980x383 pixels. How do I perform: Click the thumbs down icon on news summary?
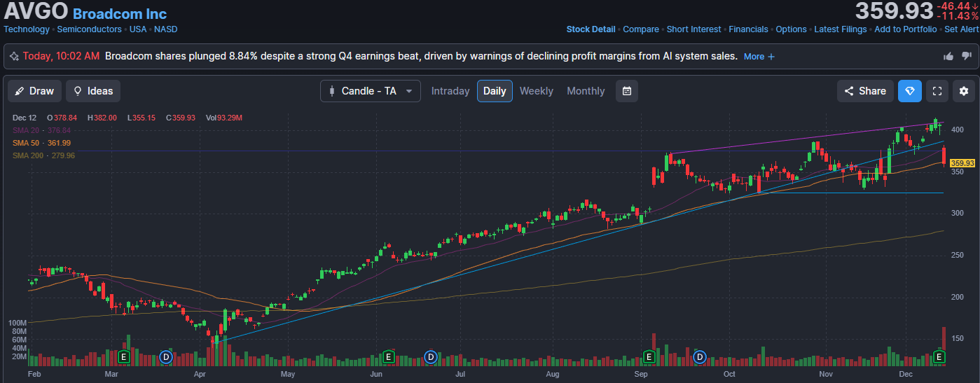[x=965, y=57]
